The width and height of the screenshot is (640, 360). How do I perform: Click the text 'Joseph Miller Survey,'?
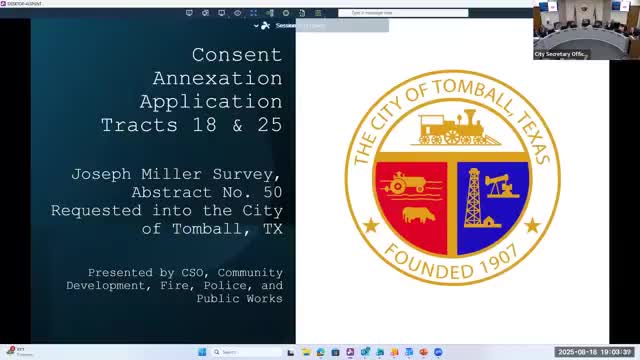point(176,174)
